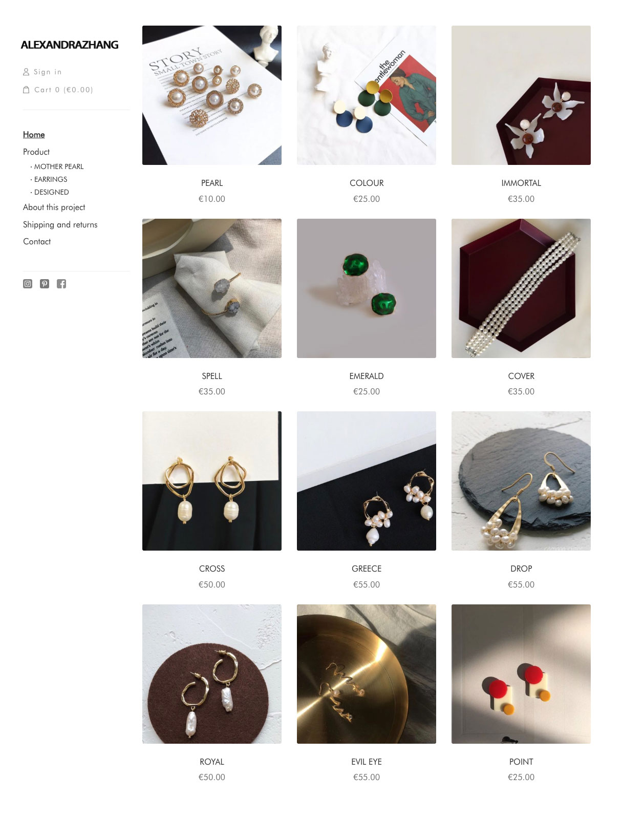
Task: Open About this project page
Action: (54, 207)
